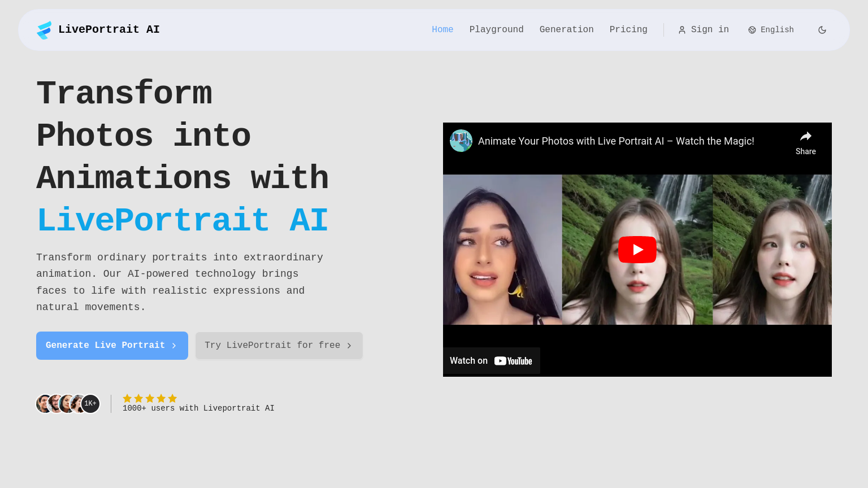This screenshot has height=488, width=868.
Task: Click the chevron on Try LivePortrait for free
Action: coord(350,345)
